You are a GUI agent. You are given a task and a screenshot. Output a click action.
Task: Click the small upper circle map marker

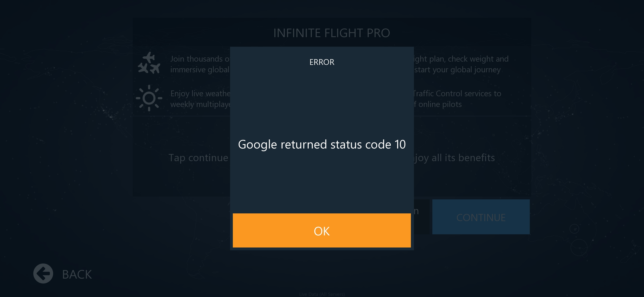(x=574, y=229)
